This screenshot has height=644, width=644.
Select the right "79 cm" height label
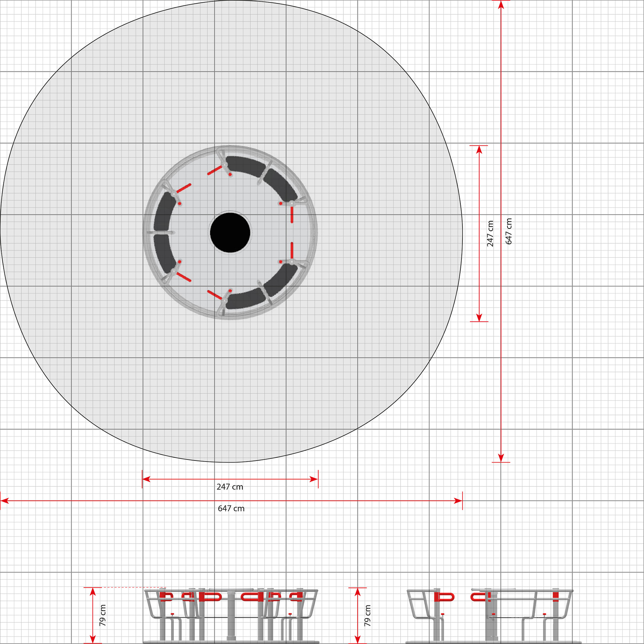(x=367, y=615)
